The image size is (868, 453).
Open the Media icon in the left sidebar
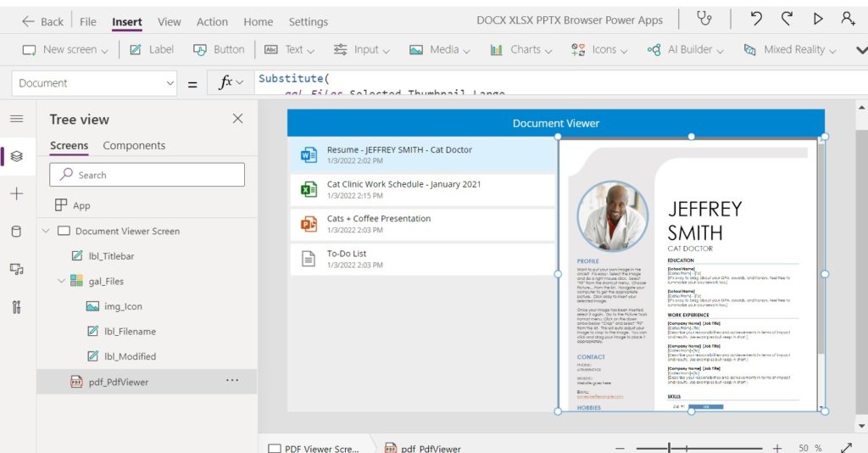pyautogui.click(x=17, y=269)
